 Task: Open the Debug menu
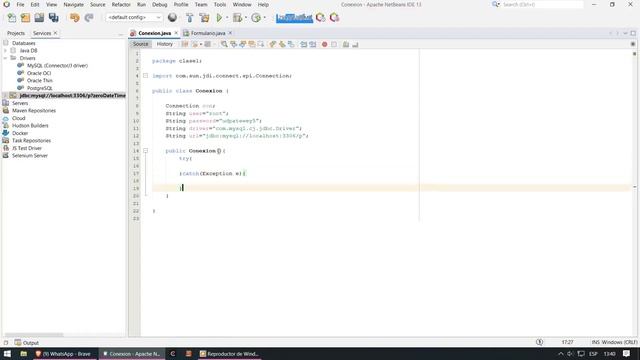pos(160,4)
